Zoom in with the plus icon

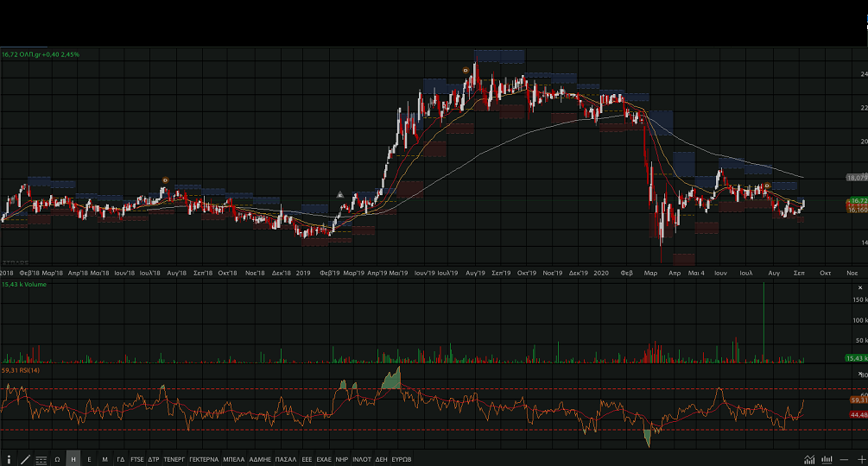click(x=861, y=459)
